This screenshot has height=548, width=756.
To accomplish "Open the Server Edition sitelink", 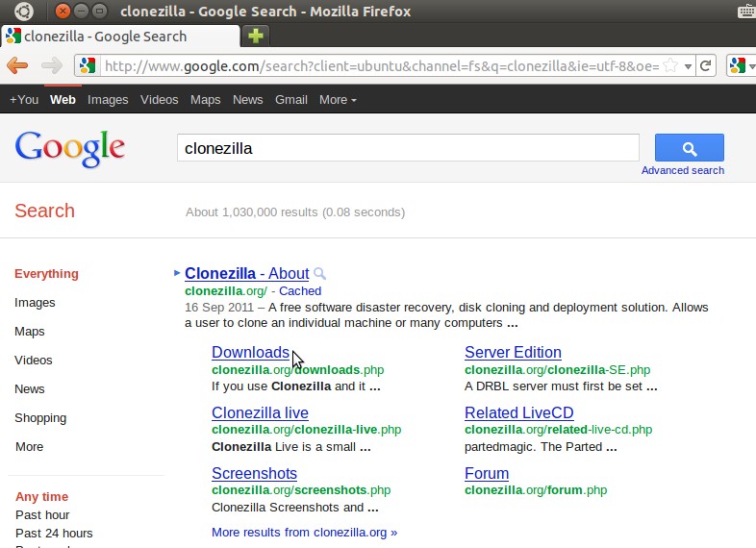I will (x=513, y=352).
